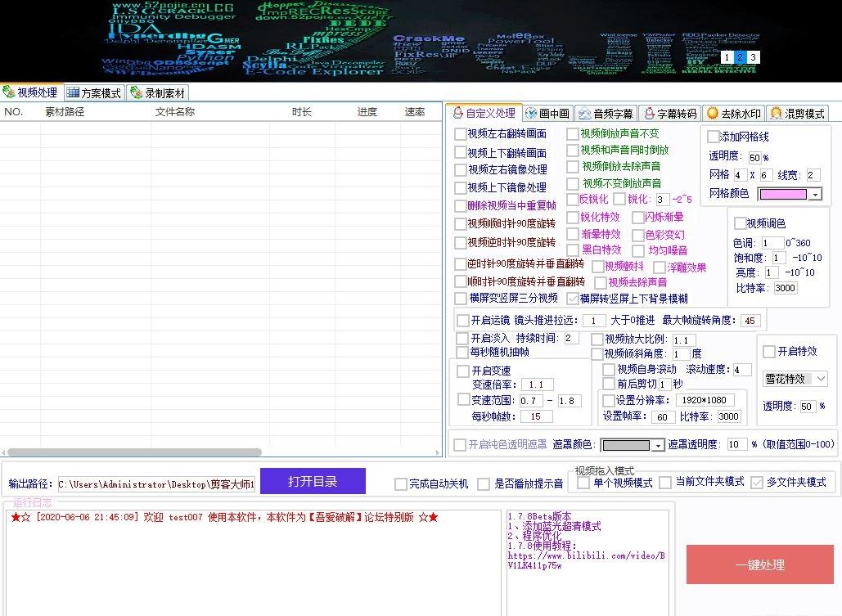Click the pink 网格颜色 swatch
Viewport: 842px width, 616px height.
tap(783, 195)
